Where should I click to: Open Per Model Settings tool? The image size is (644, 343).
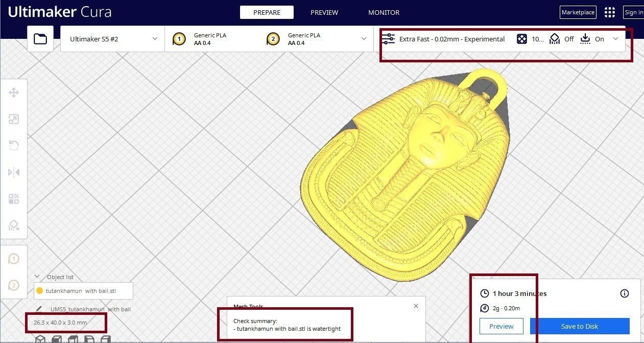[x=14, y=199]
